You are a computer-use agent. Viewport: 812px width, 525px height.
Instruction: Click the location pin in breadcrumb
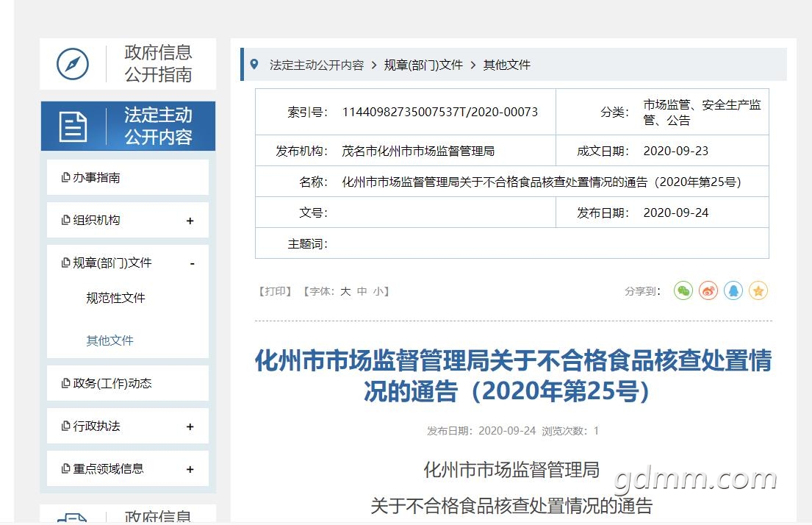(254, 64)
